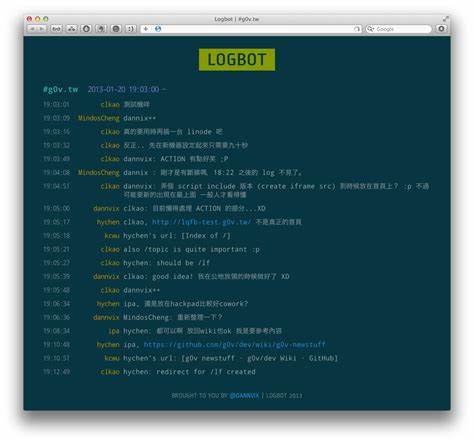Click dannvix nick in the 19:05:00 row

(106, 208)
